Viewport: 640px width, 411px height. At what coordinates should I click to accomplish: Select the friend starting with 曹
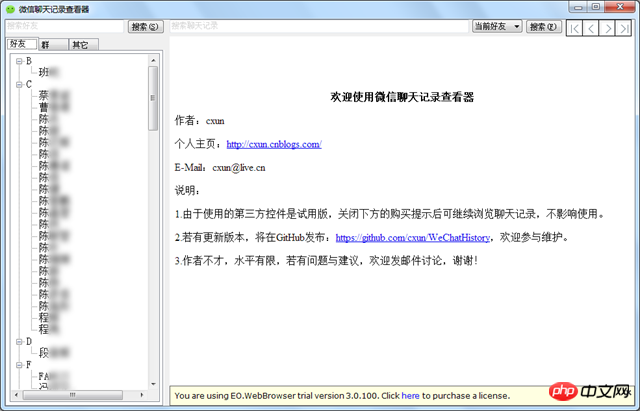pos(53,107)
